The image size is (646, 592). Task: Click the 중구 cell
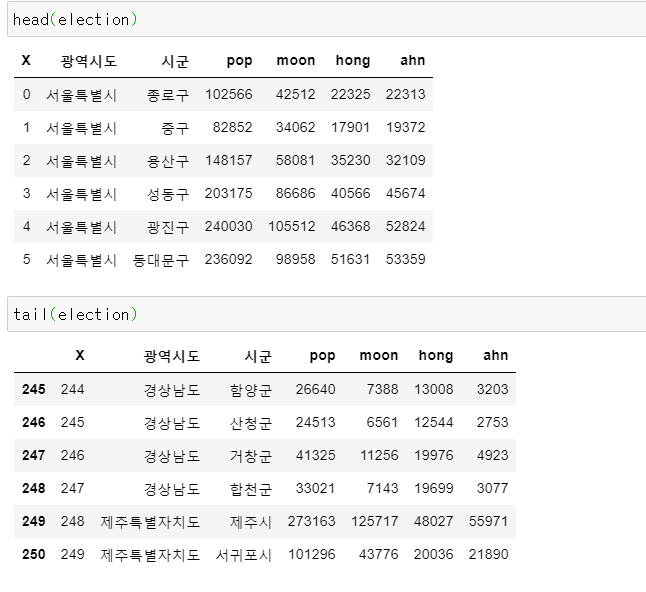click(x=175, y=128)
